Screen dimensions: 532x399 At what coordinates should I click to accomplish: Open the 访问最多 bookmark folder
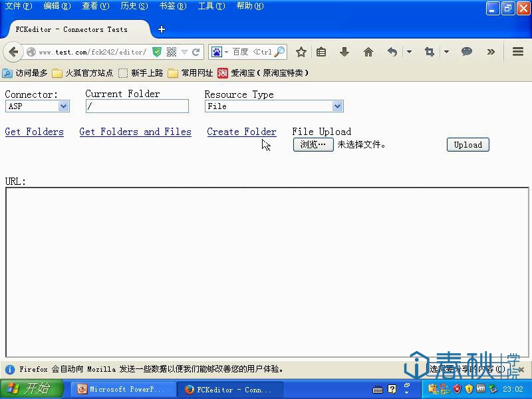25,73
